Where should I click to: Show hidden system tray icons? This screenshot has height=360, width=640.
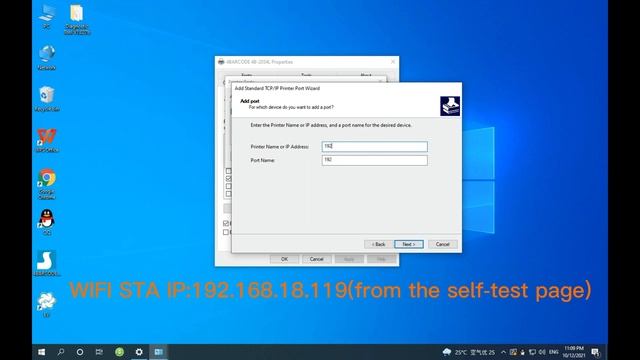[x=503, y=352]
